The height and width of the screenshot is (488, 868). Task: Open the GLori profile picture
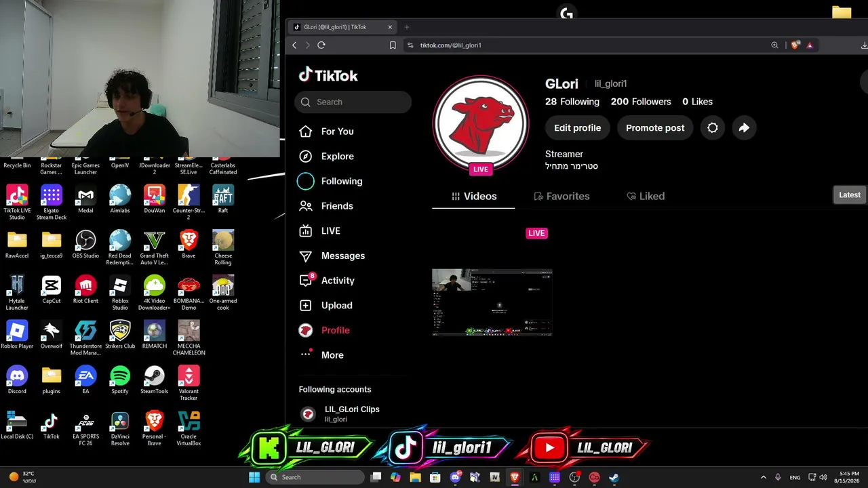[x=481, y=123]
